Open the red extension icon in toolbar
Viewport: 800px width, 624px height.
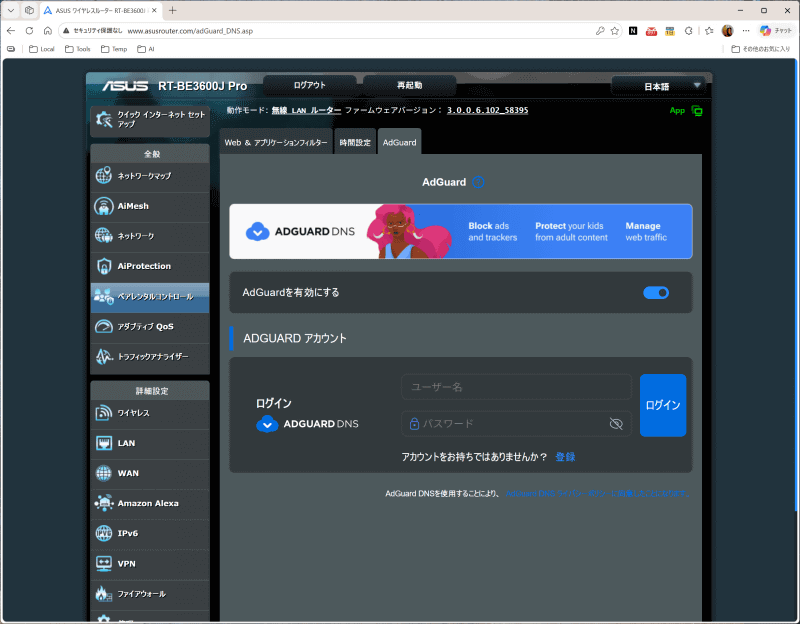point(652,31)
